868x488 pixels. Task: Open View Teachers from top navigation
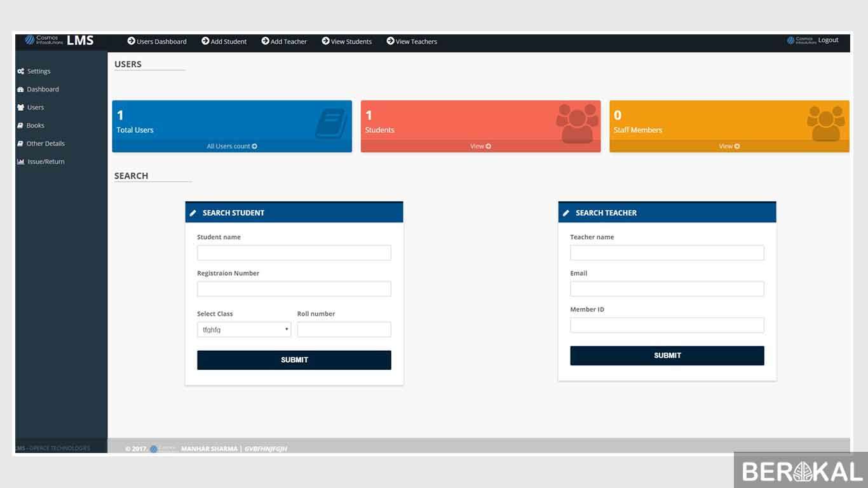(412, 42)
